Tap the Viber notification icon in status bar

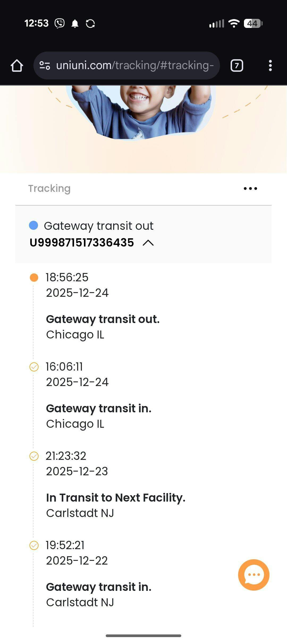click(60, 23)
